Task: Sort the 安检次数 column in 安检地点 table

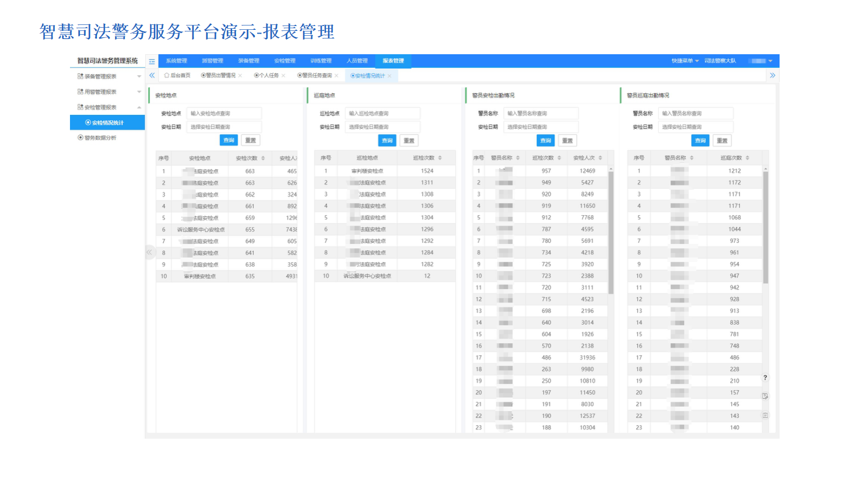Action: point(263,158)
